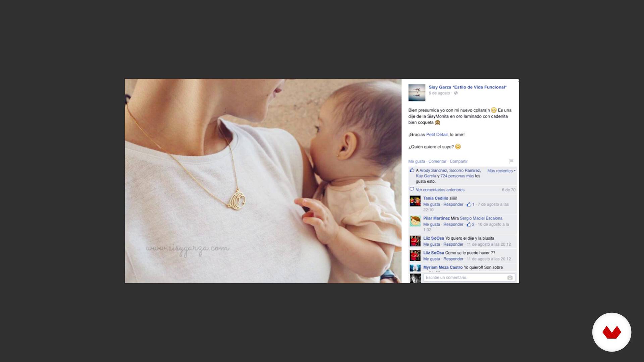Click Responder on Tania Cedillo's comment
This screenshot has height=362, width=644.
tap(453, 204)
